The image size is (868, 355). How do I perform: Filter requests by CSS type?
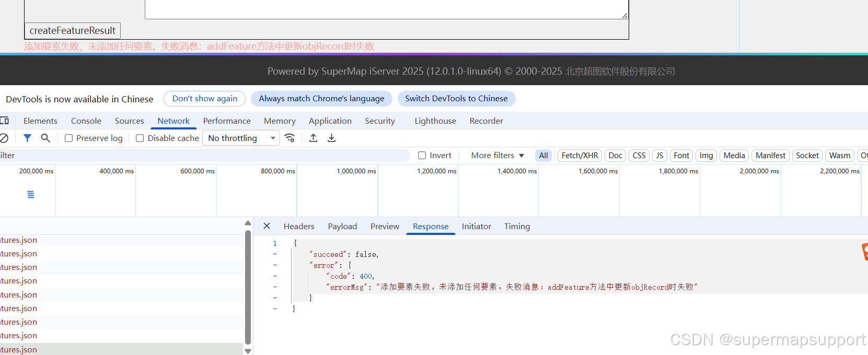639,156
